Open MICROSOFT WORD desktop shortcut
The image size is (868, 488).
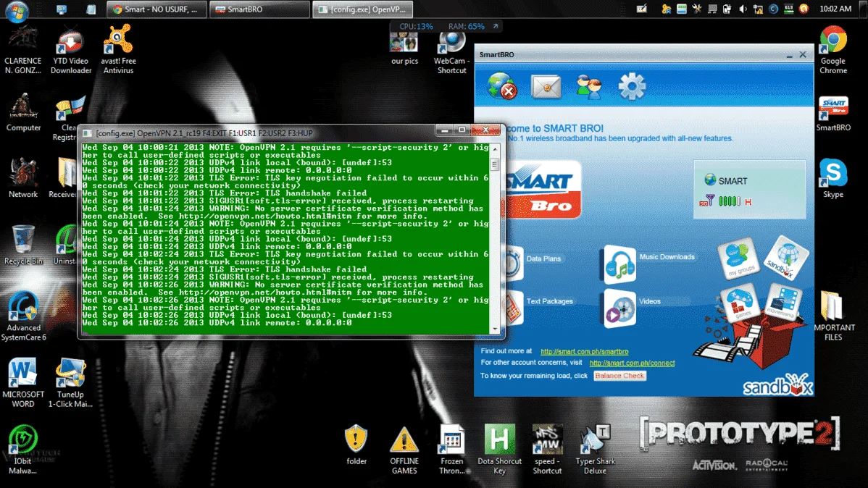pyautogui.click(x=23, y=383)
